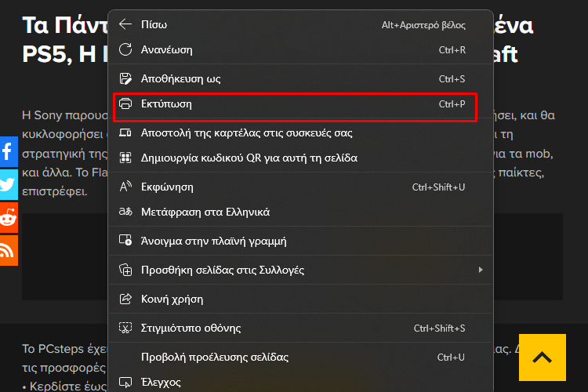
Task: Click the read aloud icon beside Εκφώνηση
Action: coord(125,187)
